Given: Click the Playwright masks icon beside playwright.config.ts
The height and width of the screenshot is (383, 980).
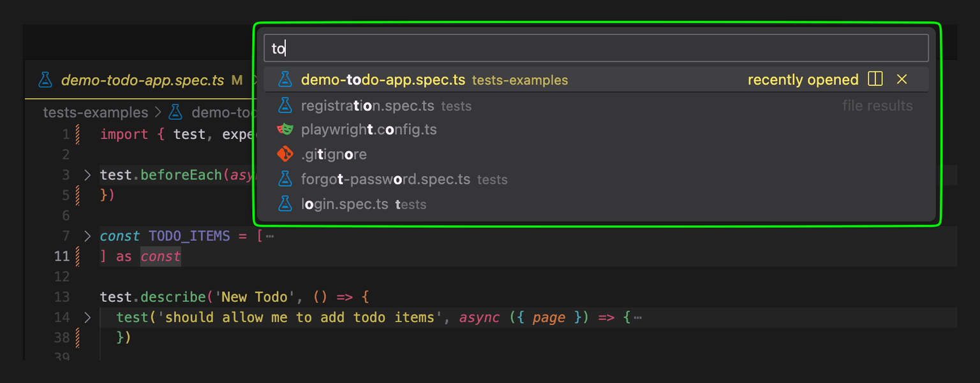Looking at the screenshot, I should pos(285,129).
